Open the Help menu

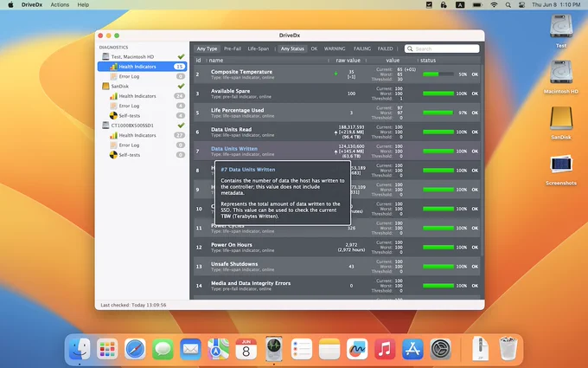pyautogui.click(x=83, y=5)
